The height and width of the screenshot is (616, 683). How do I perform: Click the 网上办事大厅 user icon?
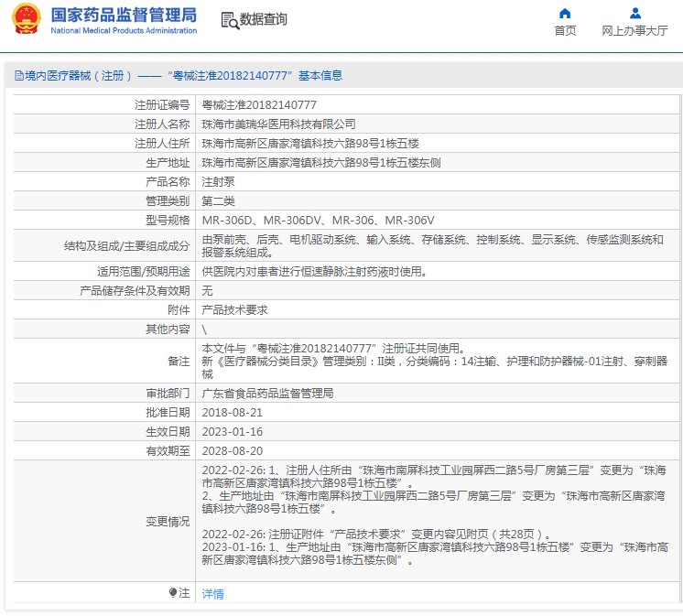pos(635,14)
